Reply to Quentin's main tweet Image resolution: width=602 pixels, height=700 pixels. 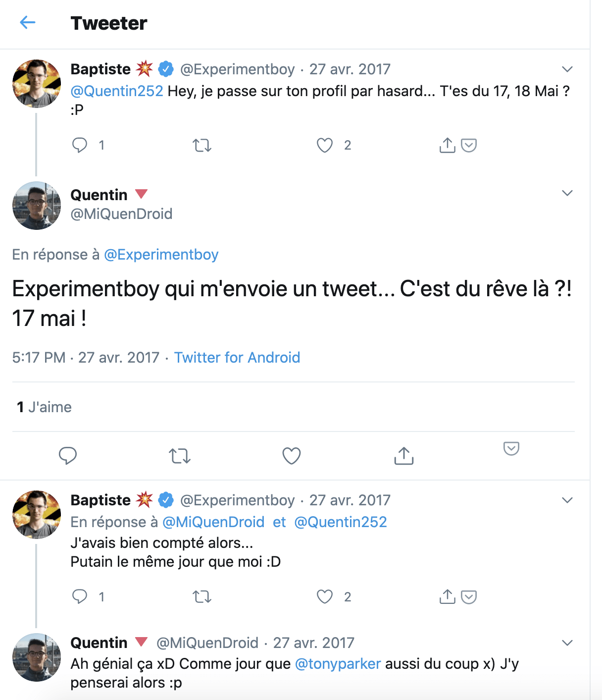click(68, 456)
